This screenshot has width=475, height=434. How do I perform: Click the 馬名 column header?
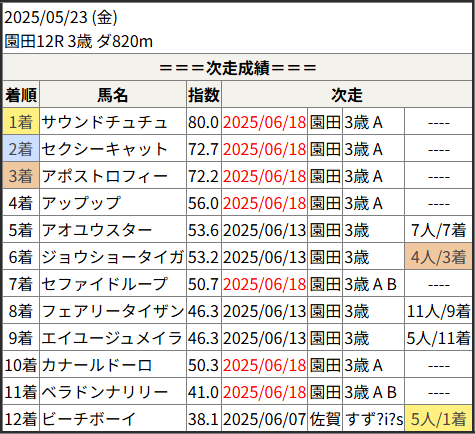click(113, 95)
